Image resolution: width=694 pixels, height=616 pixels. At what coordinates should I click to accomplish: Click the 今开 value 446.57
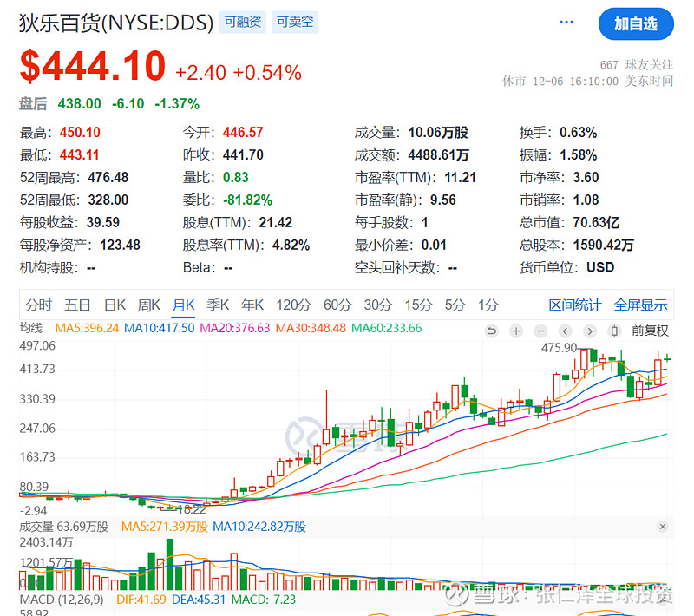pos(243,133)
